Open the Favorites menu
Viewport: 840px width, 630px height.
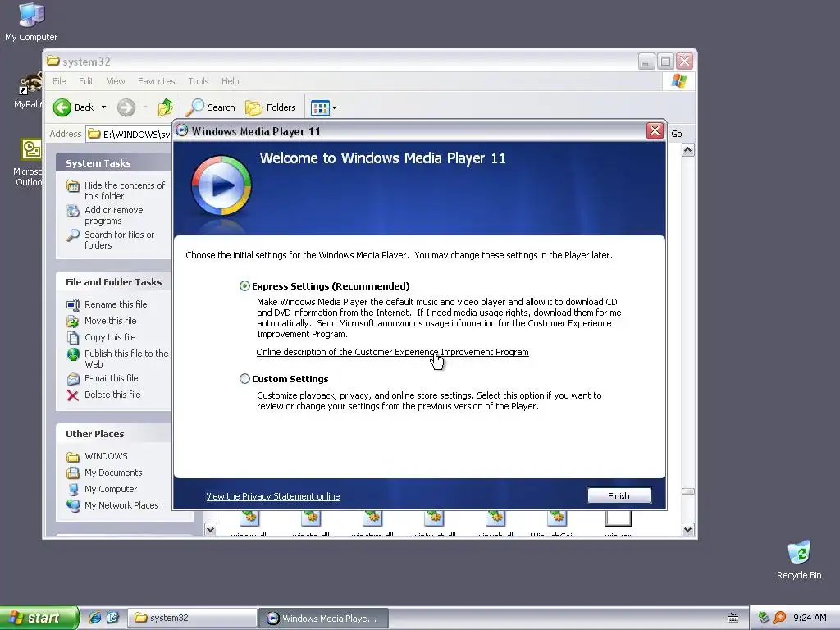coord(157,81)
